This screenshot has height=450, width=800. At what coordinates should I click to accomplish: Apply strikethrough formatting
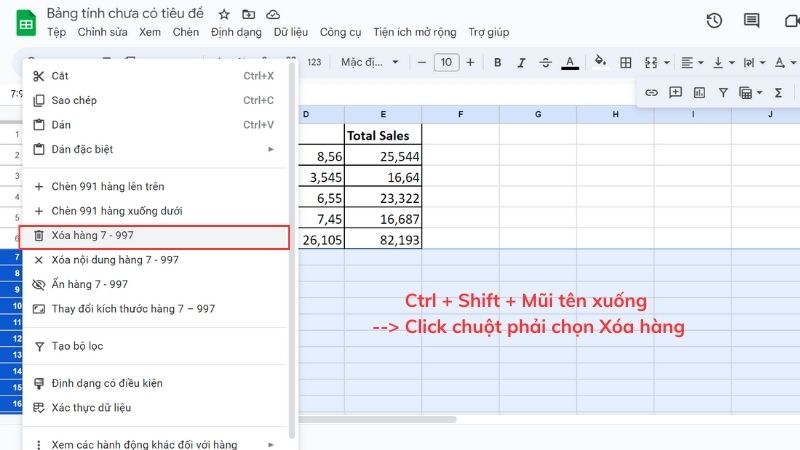[545, 62]
